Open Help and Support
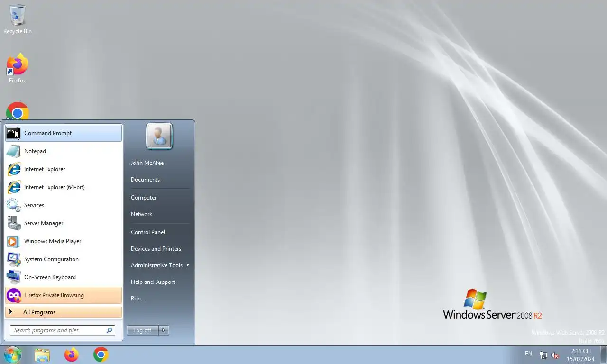Screen dimensions: 607x364 click(153, 282)
